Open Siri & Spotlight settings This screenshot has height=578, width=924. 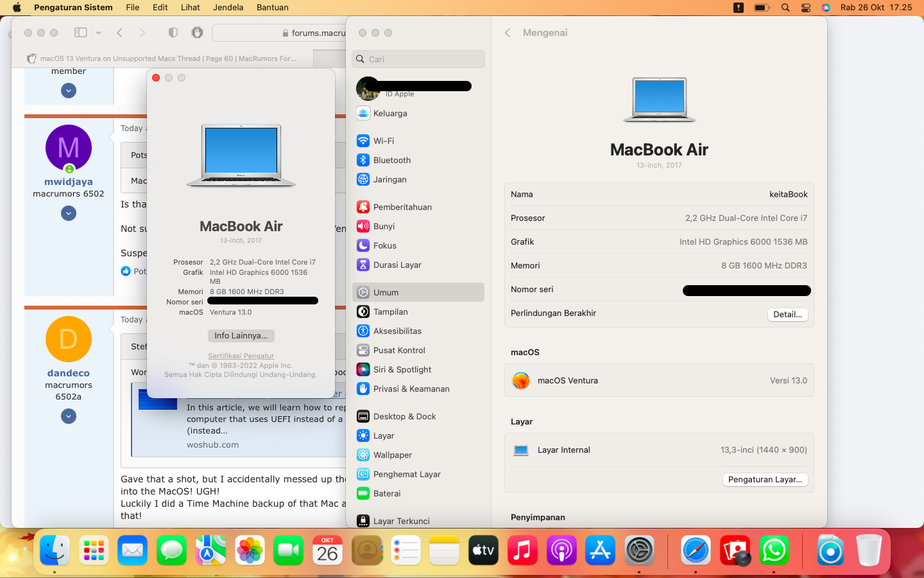point(418,369)
